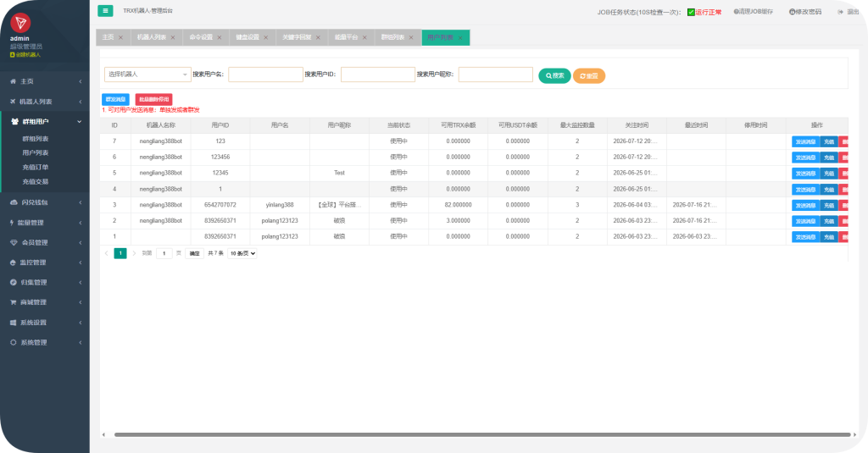Open the 10 条/页 page size dropdown
Image resolution: width=868 pixels, height=453 pixels.
pyautogui.click(x=242, y=253)
